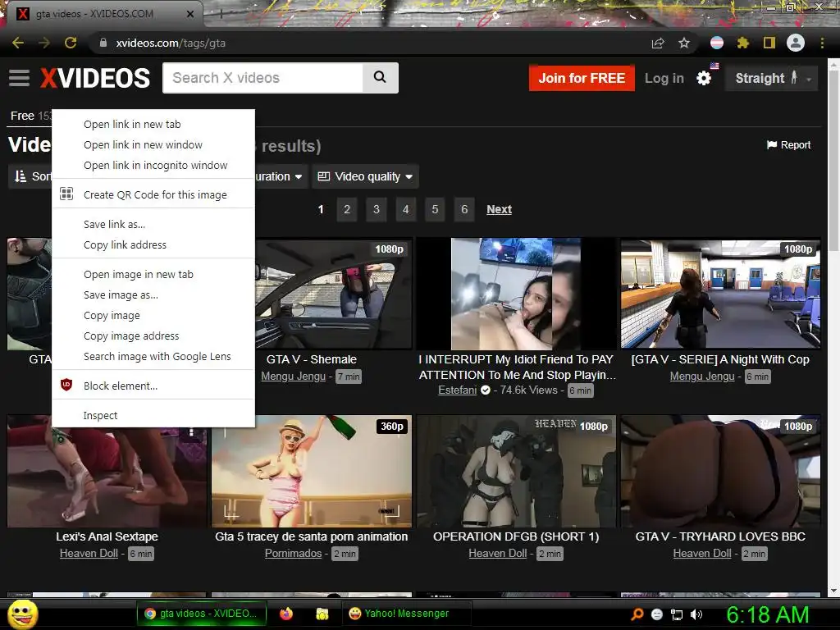
Task: Expand the Straight orientation dropdown
Action: point(771,78)
